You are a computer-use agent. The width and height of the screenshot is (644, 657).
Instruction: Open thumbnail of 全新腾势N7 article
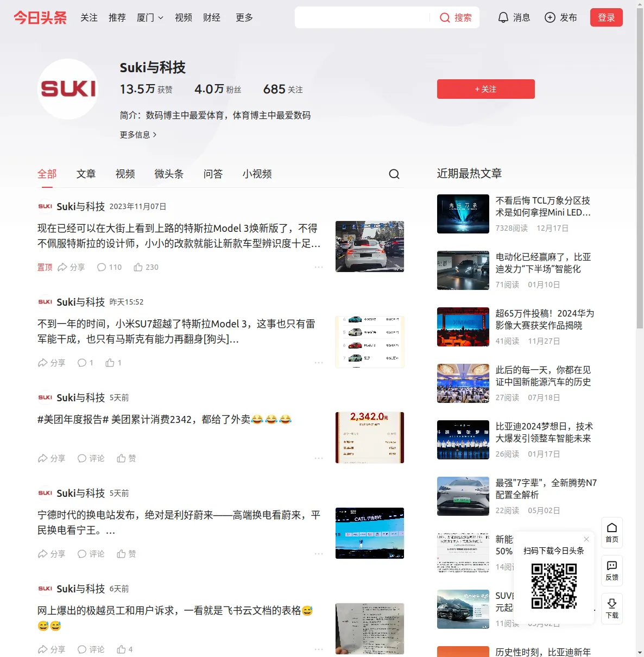pyautogui.click(x=463, y=496)
